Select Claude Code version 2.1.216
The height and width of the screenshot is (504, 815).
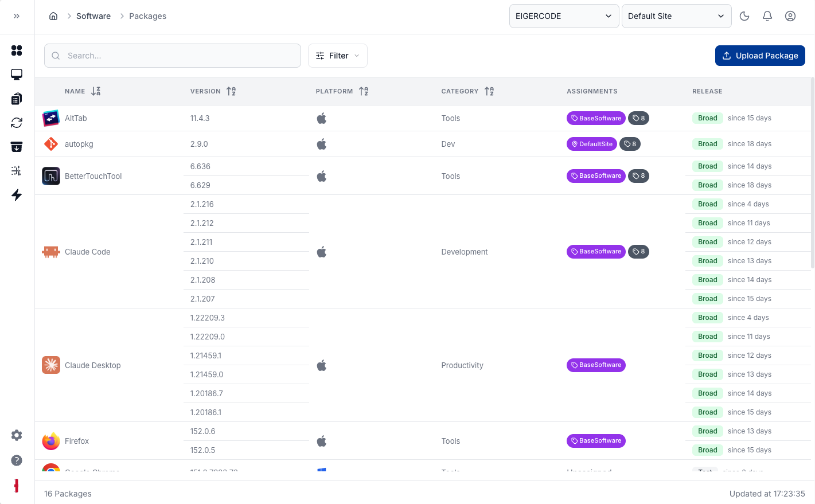pyautogui.click(x=202, y=204)
